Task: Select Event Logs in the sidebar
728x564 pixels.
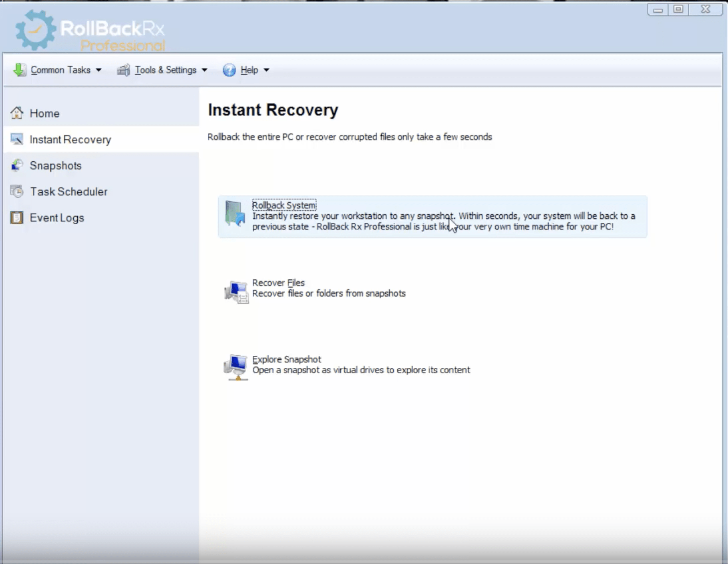Action: [x=56, y=218]
